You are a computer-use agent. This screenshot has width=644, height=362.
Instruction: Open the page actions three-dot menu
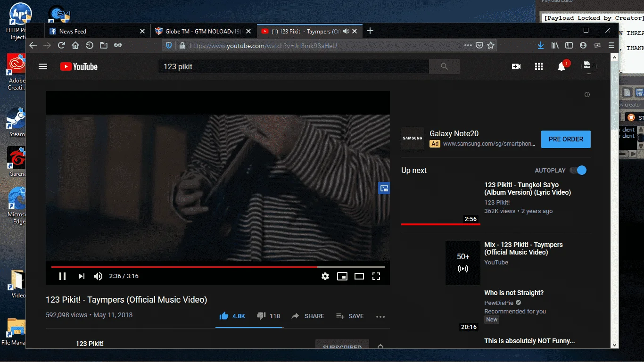[x=468, y=46]
